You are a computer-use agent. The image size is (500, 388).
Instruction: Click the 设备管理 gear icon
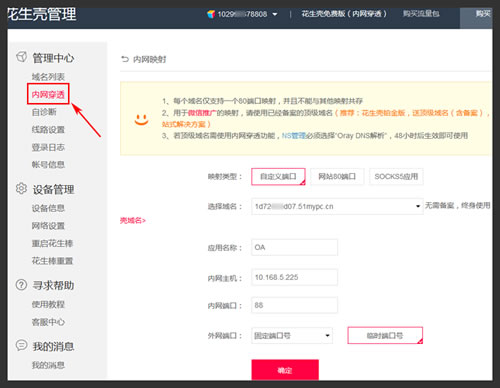(x=21, y=188)
